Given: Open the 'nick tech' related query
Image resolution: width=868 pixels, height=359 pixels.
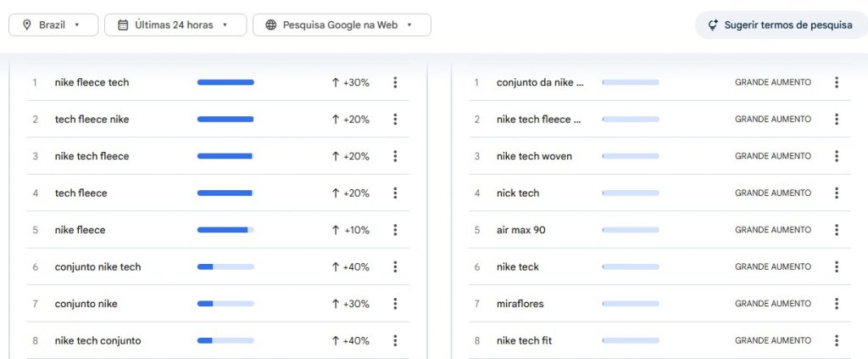Looking at the screenshot, I should tap(518, 193).
